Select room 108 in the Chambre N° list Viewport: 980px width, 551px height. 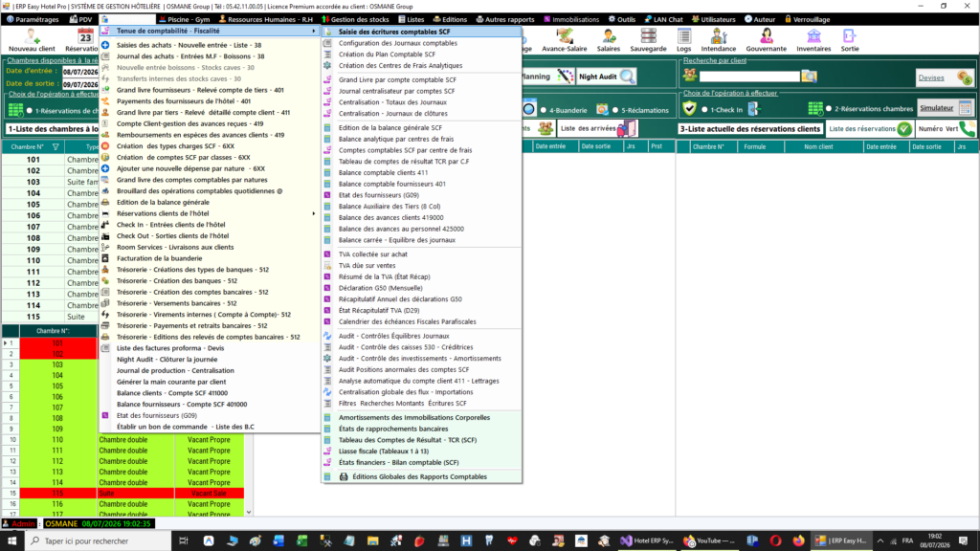point(33,238)
